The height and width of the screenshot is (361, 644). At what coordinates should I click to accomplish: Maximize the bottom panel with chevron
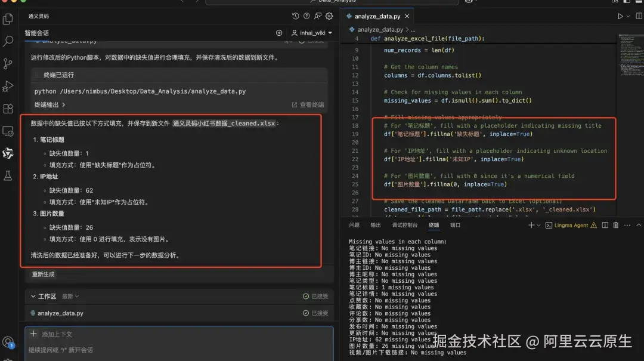coord(639,225)
